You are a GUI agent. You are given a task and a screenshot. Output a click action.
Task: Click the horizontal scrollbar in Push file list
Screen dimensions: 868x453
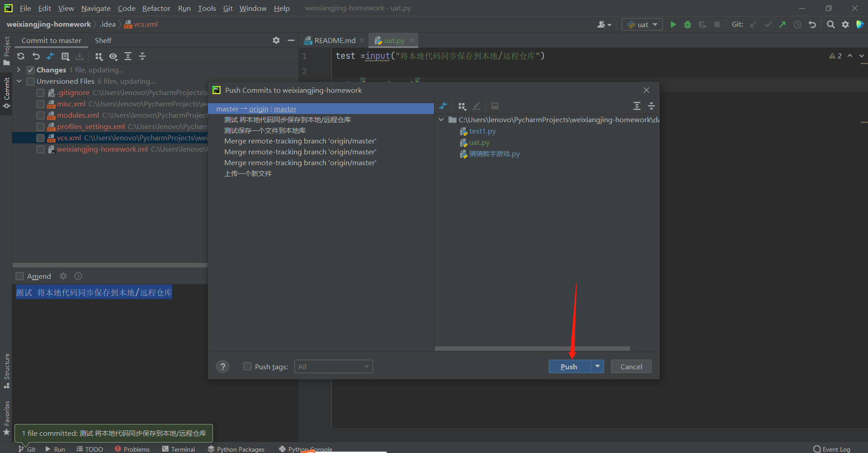(532, 348)
